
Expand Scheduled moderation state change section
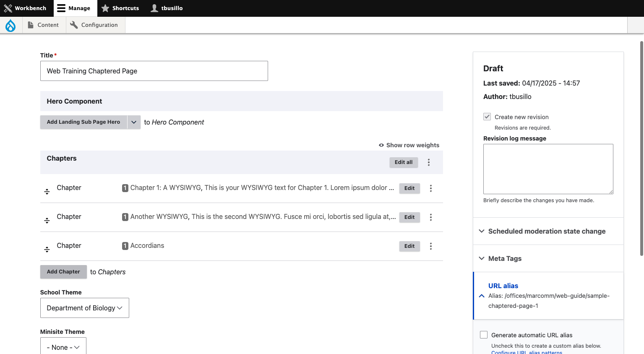point(548,231)
